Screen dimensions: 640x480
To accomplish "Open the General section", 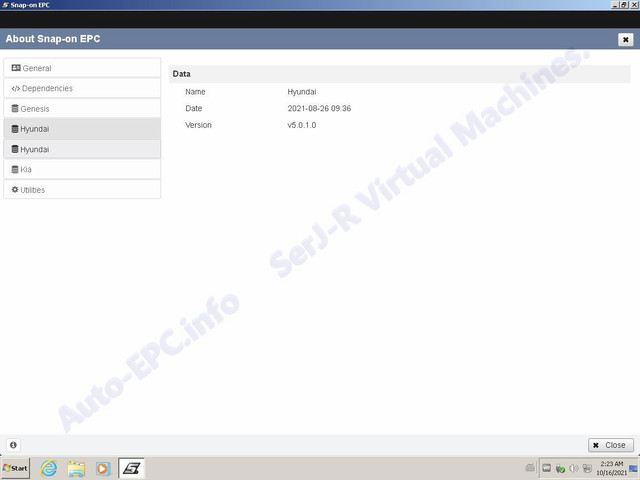I will coord(82,68).
